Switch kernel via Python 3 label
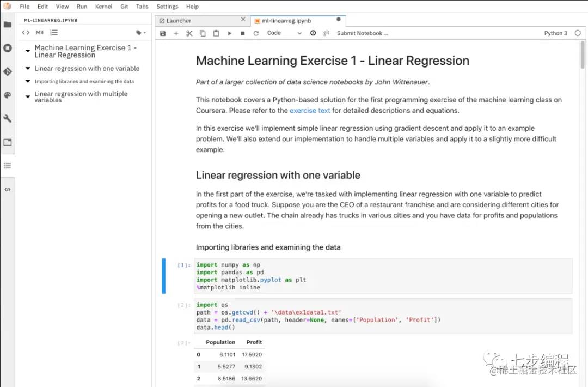This screenshot has width=588, height=387. coord(555,33)
